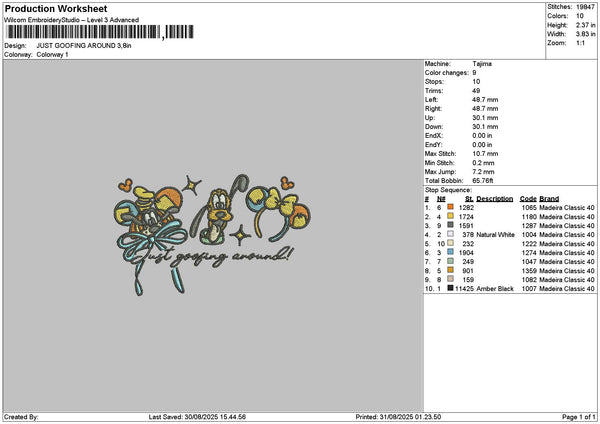This screenshot has height=424, width=600.
Task: Click the Max Jump value '7.2 mm'
Action: click(x=484, y=171)
